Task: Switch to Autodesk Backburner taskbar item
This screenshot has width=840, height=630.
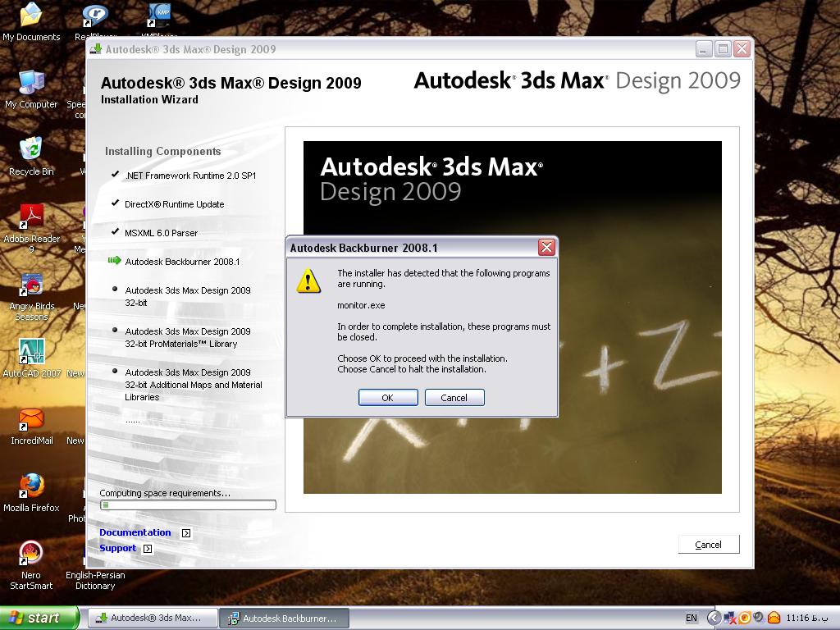Action: click(285, 619)
